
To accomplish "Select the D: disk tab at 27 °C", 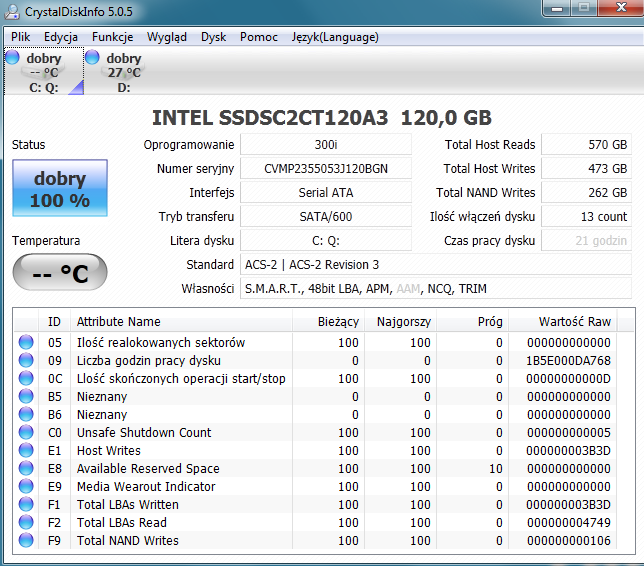I will (x=123, y=71).
